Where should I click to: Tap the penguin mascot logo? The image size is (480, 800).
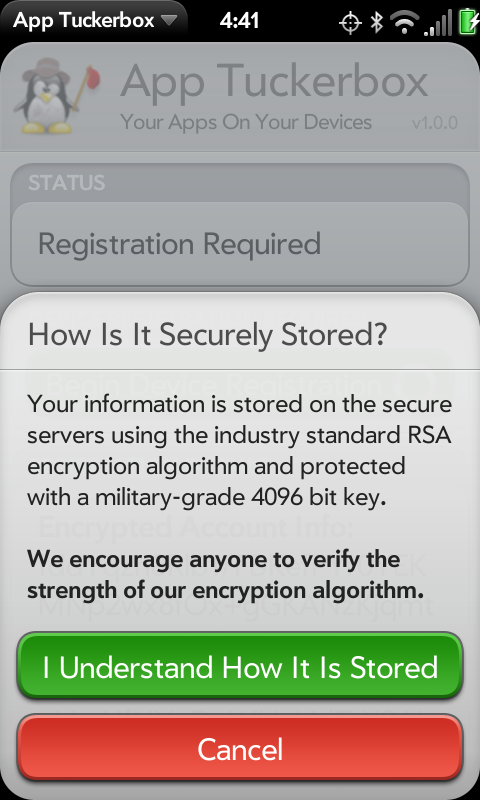pos(55,95)
